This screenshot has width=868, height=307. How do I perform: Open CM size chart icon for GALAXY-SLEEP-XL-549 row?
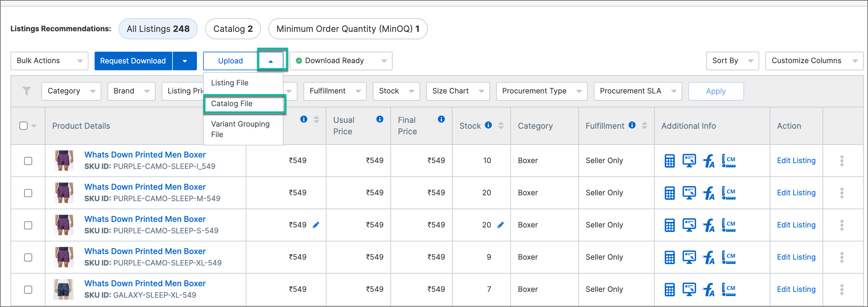[729, 289]
